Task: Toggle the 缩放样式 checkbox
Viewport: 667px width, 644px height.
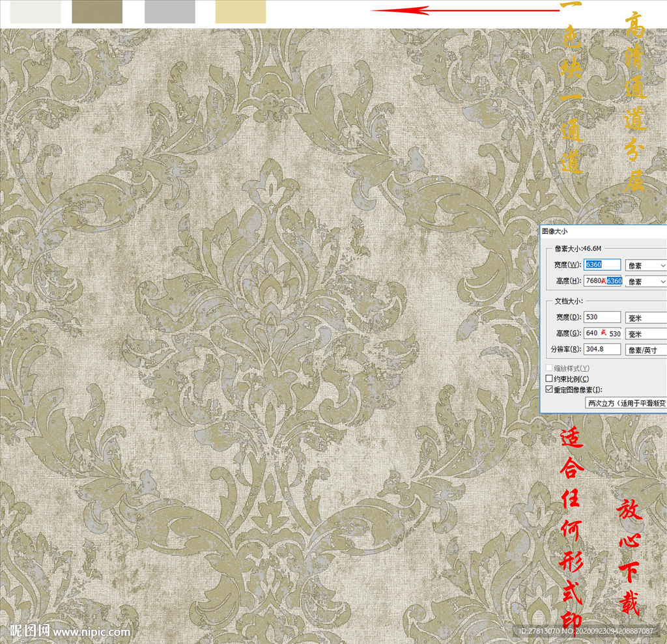Action: point(549,368)
